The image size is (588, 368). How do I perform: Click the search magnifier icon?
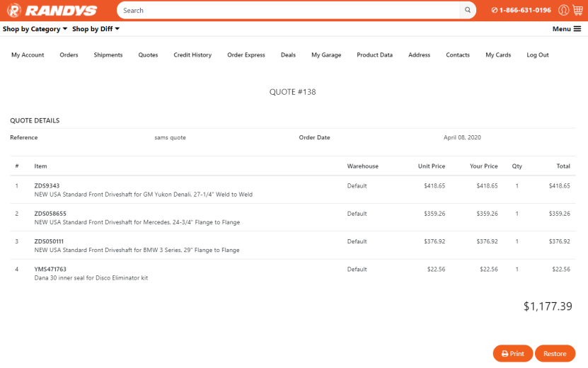[x=468, y=10]
